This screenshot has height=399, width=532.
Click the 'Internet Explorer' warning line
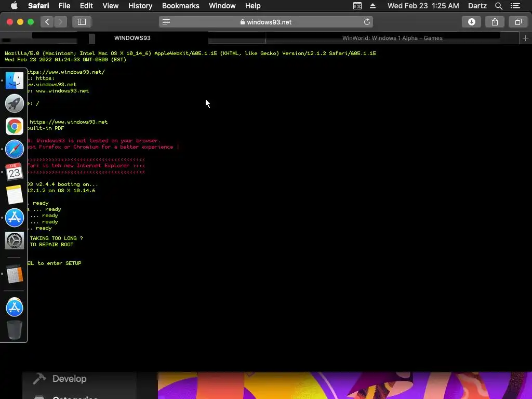(x=86, y=166)
